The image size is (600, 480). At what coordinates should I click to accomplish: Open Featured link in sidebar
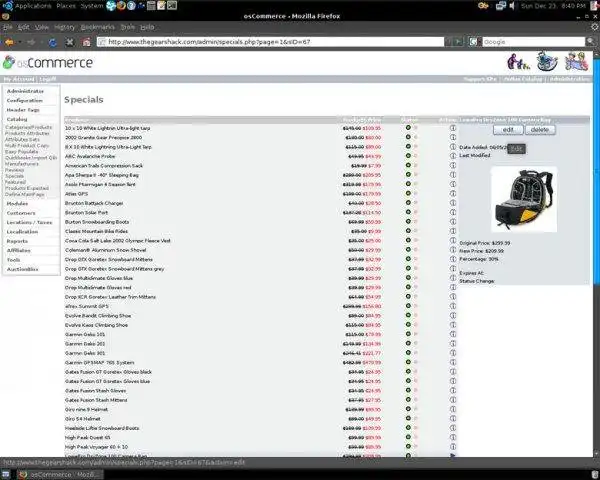coord(15,182)
